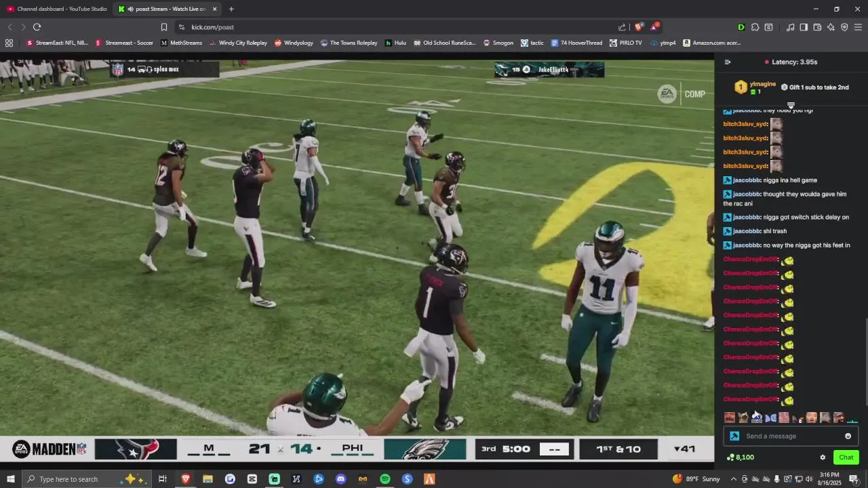Select top gifter yimagine
The width and height of the screenshot is (868, 488).
(755, 87)
